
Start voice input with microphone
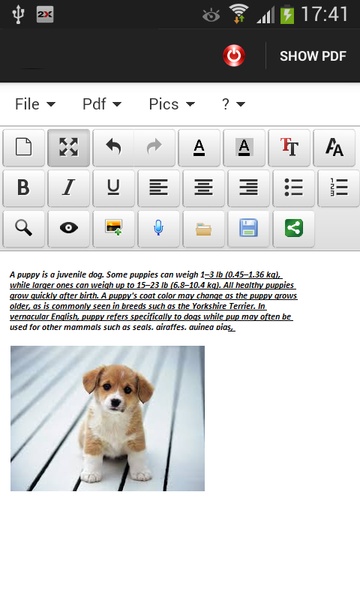point(158,229)
